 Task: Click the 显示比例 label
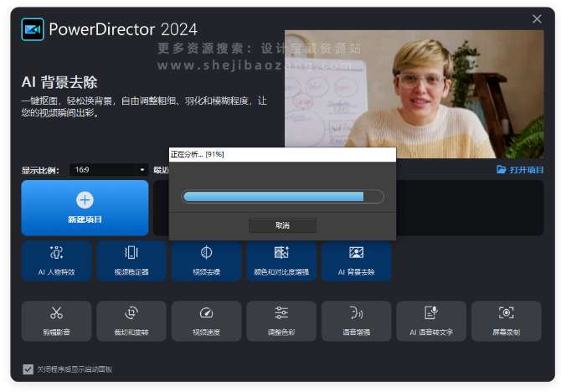(40, 170)
